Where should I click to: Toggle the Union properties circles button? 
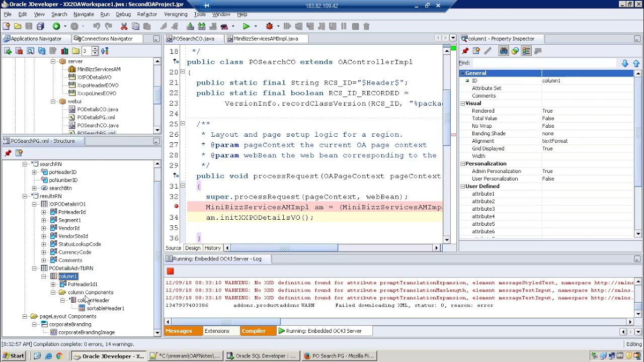tap(515, 51)
